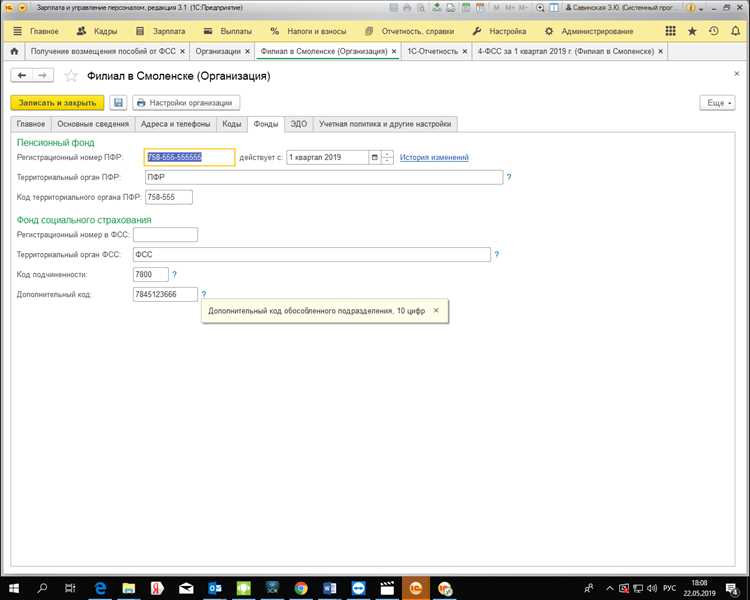Viewport: 750px width, 600px height.
Task: Open Google Chrome from the taskbar
Action: (x=301, y=588)
